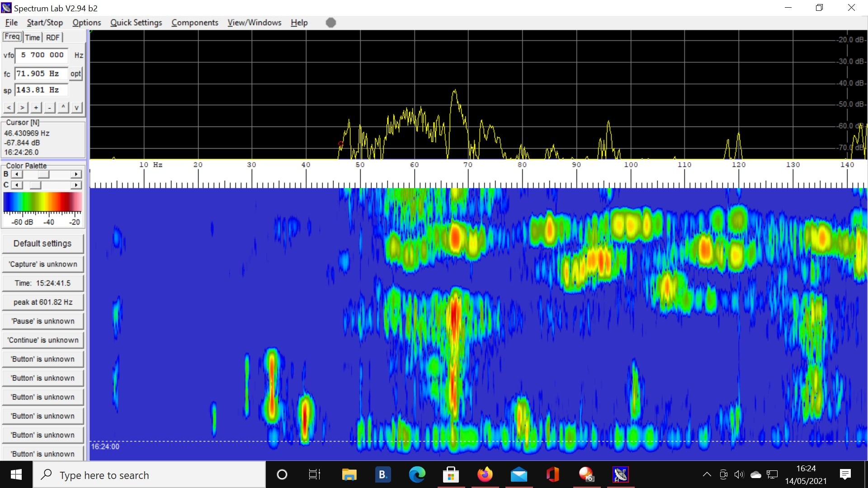Click the OneDrive cloud tray icon
This screenshot has height=488, width=868.
(755, 474)
